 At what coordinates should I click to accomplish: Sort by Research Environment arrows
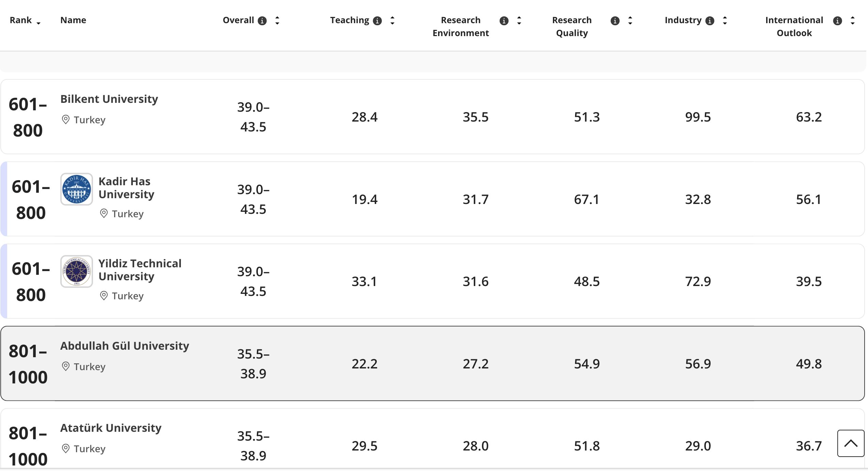pyautogui.click(x=519, y=20)
